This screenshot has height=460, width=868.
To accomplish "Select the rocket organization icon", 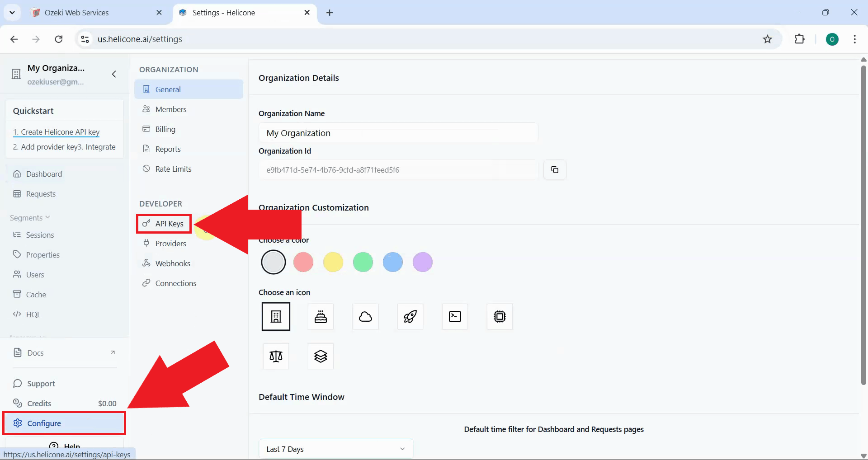I will click(410, 316).
